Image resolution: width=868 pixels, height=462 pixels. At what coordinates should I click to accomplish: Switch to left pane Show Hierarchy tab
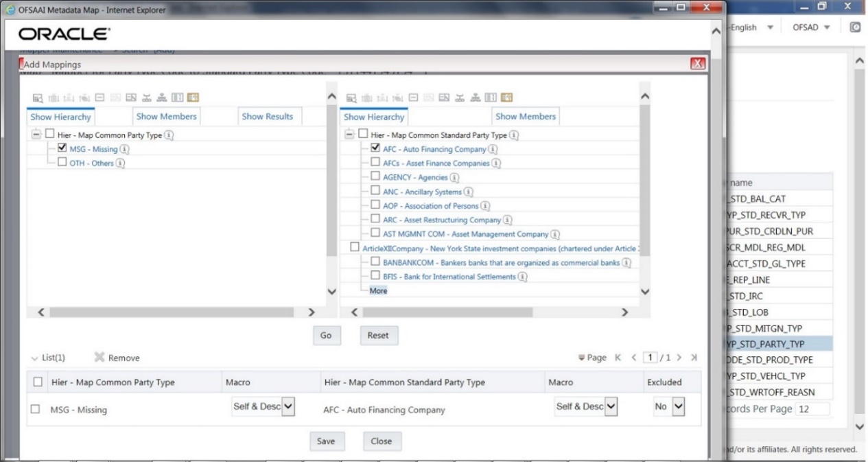click(x=60, y=117)
